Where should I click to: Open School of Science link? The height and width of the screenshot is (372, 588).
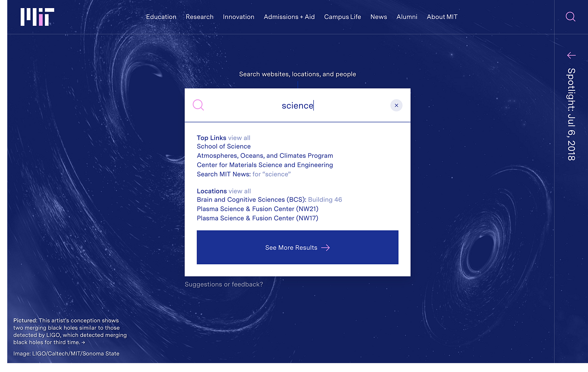(x=224, y=147)
